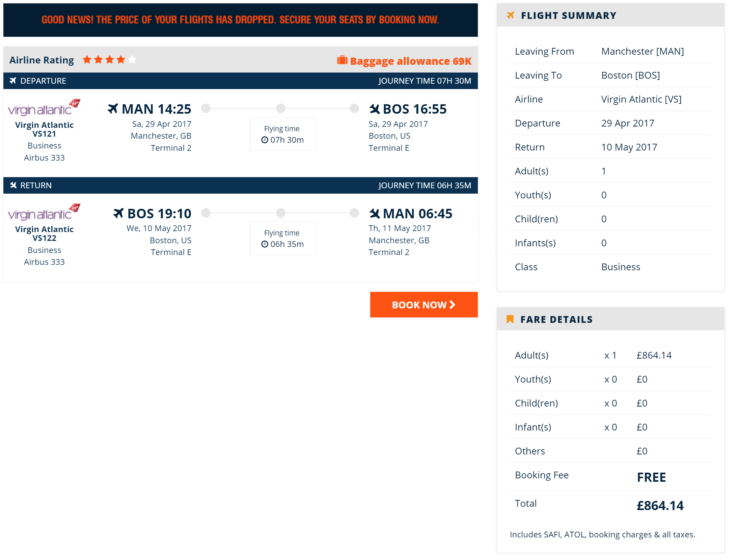Click the landing plane icon beside BOS 16:55

[375, 109]
